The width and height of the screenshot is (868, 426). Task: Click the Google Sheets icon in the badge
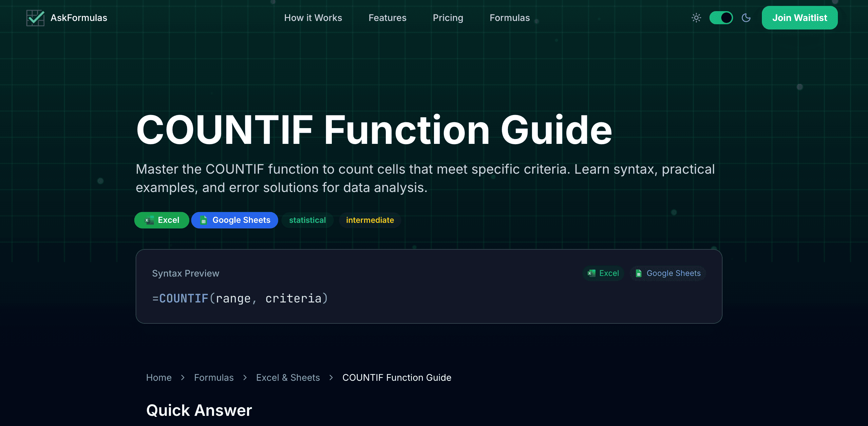(203, 220)
